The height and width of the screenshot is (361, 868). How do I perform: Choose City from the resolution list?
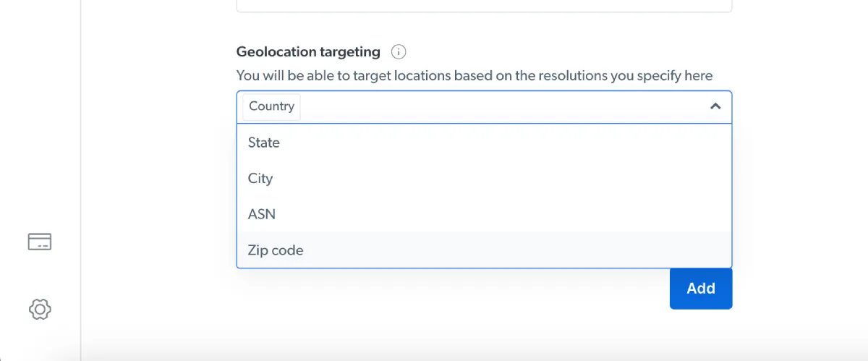click(484, 178)
